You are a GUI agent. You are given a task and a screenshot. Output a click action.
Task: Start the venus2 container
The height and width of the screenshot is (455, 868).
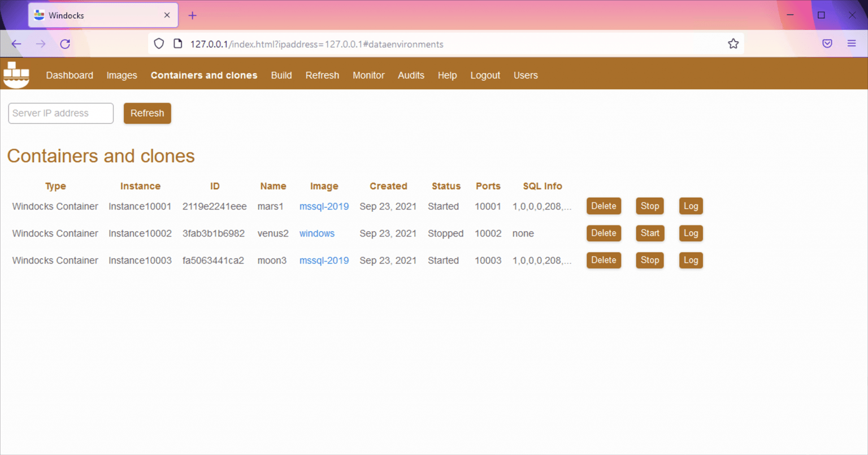click(650, 233)
